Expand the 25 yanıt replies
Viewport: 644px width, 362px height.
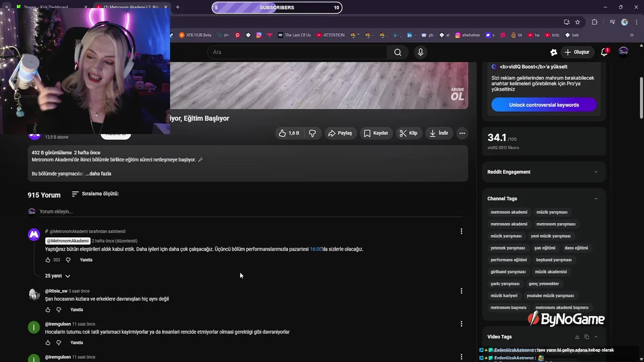[x=57, y=276]
